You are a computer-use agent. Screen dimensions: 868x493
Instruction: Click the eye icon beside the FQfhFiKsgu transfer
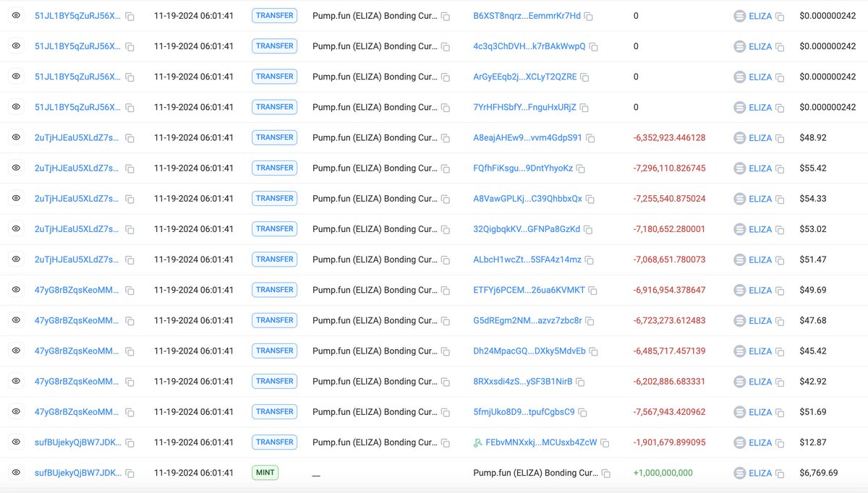[x=15, y=168]
